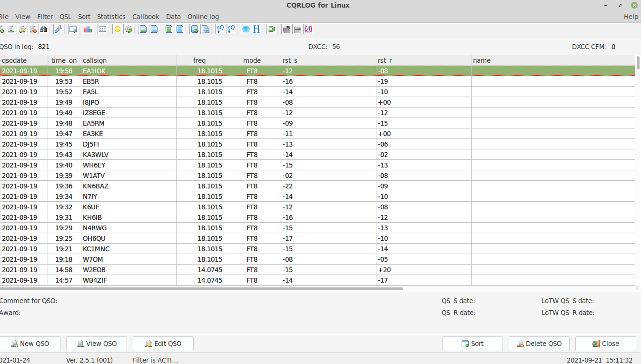The image size is (641, 364).
Task: Click the red crossed-circle toolbar icon
Action: pyautogui.click(x=308, y=29)
